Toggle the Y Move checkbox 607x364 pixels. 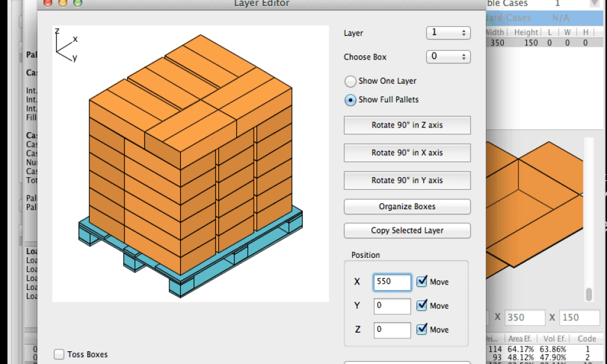(422, 306)
